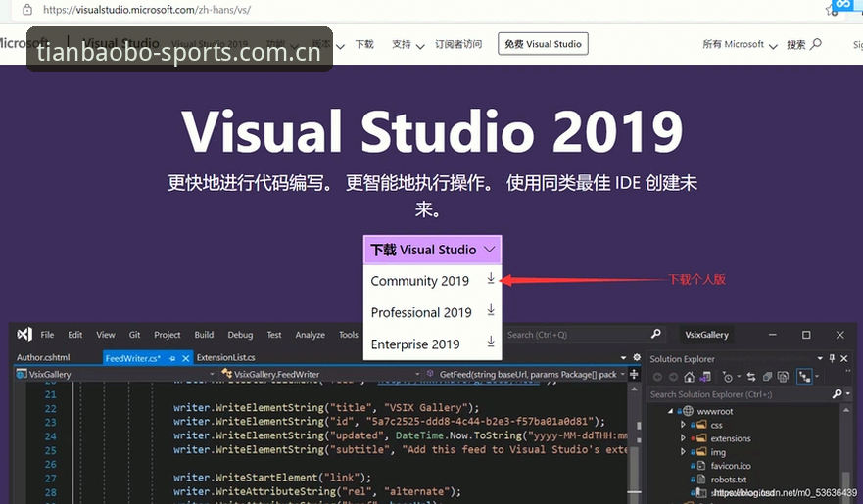The height and width of the screenshot is (504, 863).
Task: Select Professional 2019 download option
Action: click(x=432, y=312)
